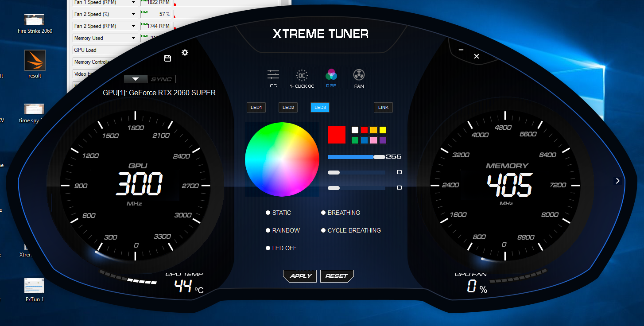Click the GPU FAN 0 % reading
644x326 pixels.
[x=477, y=287]
